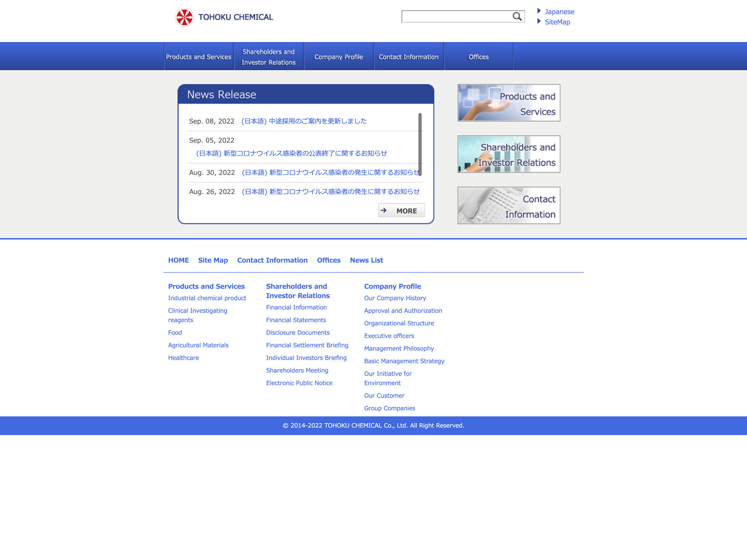Select Company Profile in navigation bar
Viewport: 747px width, 560px height.
click(x=338, y=57)
